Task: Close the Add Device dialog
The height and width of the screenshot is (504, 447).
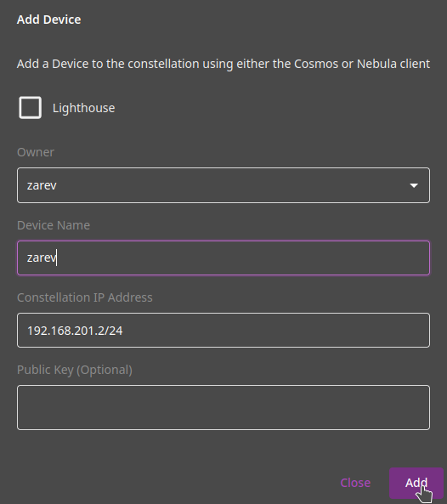Action: 355,483
